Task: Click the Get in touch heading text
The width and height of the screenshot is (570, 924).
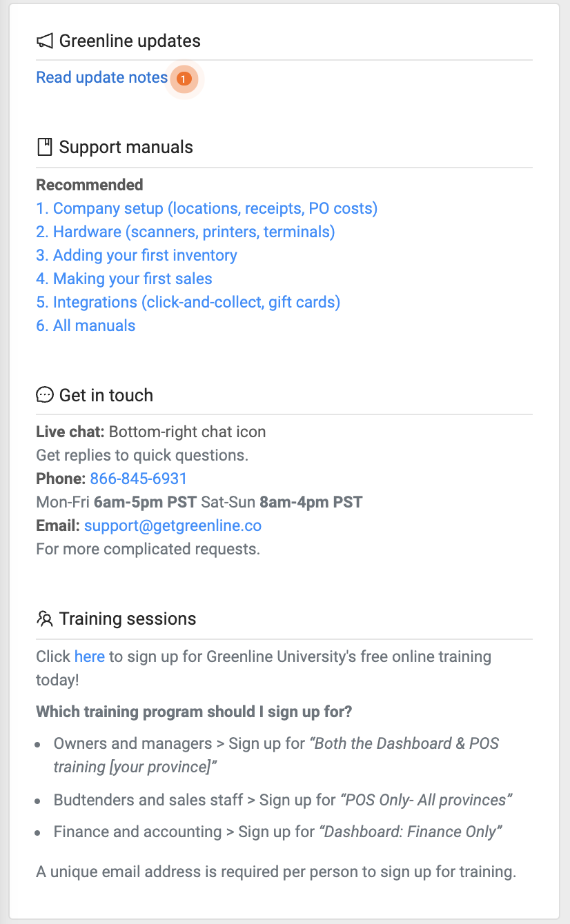Action: coord(106,395)
